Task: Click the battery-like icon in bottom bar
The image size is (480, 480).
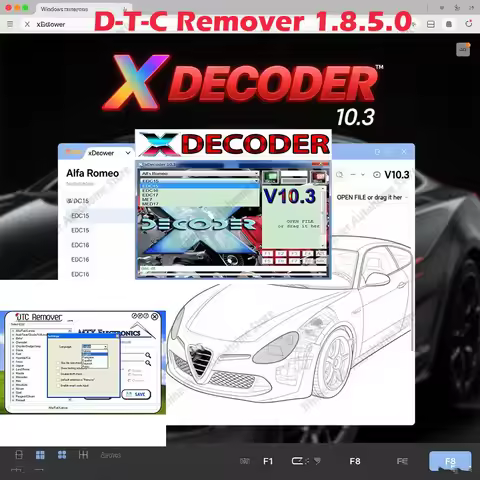Action: point(297,461)
